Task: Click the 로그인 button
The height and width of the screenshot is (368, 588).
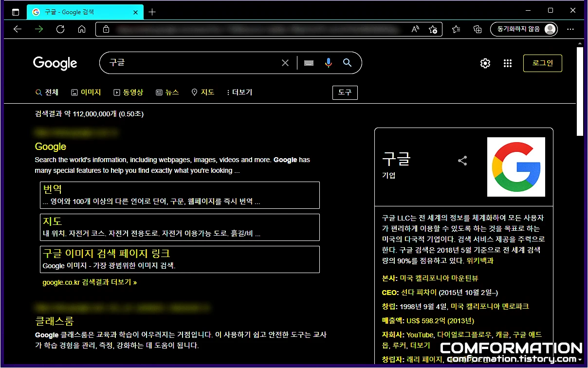Action: point(543,63)
